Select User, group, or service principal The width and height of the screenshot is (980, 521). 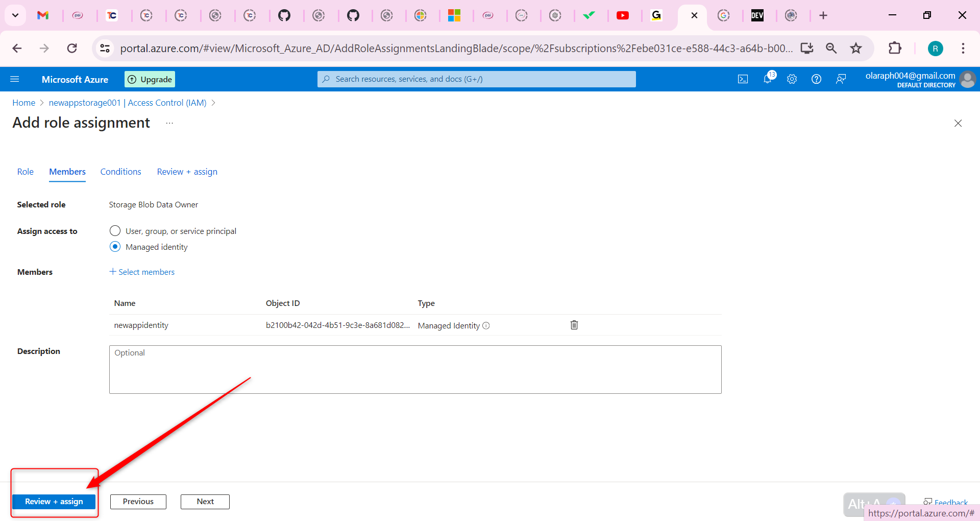pyautogui.click(x=115, y=230)
